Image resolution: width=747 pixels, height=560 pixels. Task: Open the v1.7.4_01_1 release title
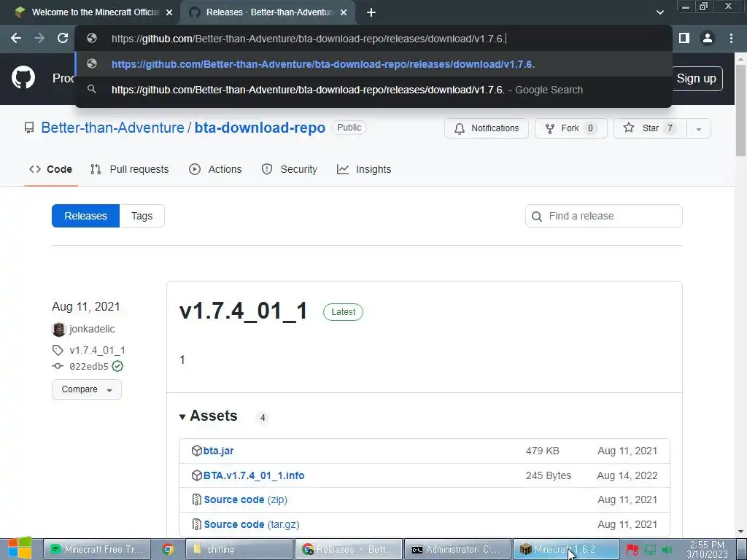[x=243, y=311]
